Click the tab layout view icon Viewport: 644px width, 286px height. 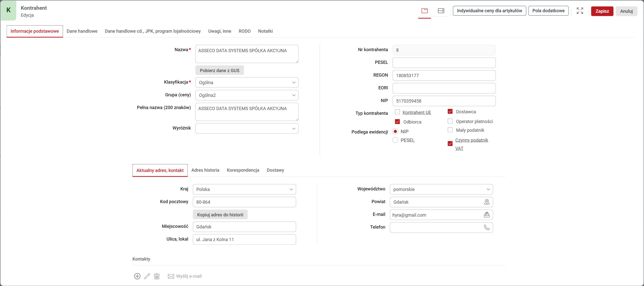[424, 11]
